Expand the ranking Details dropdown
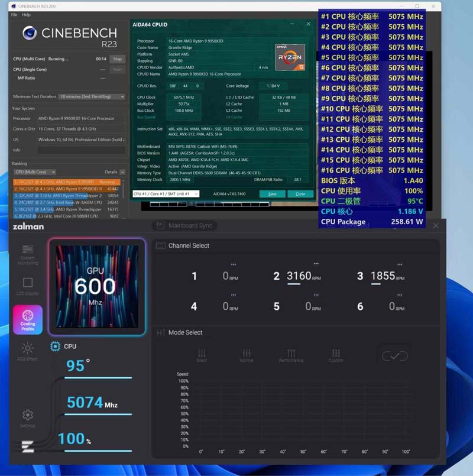Viewport: 473px width, 476px height. 122,172
